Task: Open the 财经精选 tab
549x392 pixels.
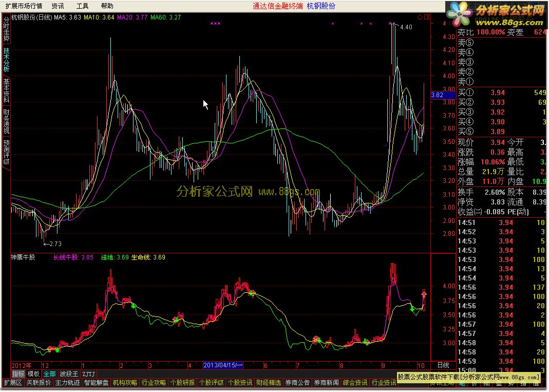Action: coord(269,383)
